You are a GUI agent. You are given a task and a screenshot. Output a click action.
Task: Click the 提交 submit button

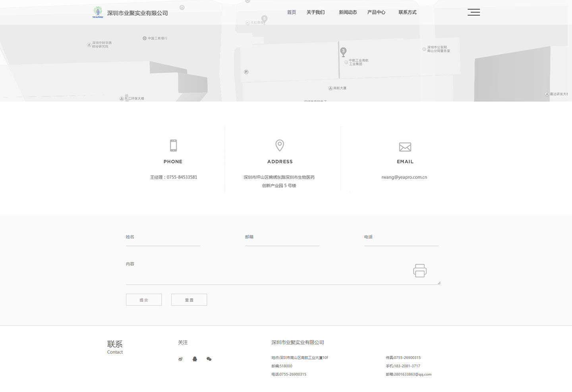point(144,300)
